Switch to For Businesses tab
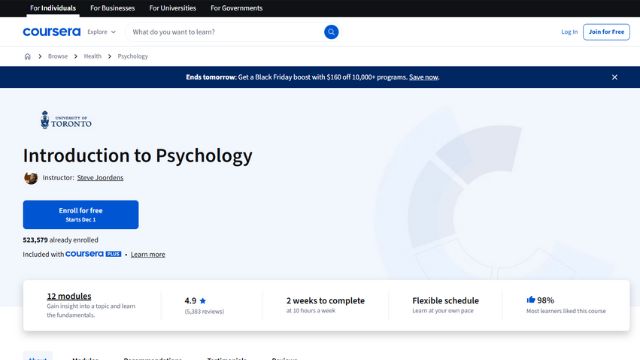Viewport: 640px width, 360px height. pos(112,8)
